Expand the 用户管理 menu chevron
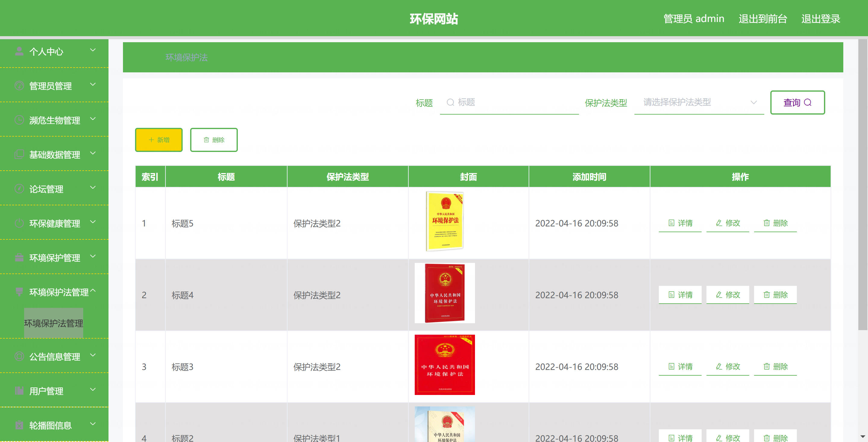This screenshot has width=868, height=442. click(93, 390)
